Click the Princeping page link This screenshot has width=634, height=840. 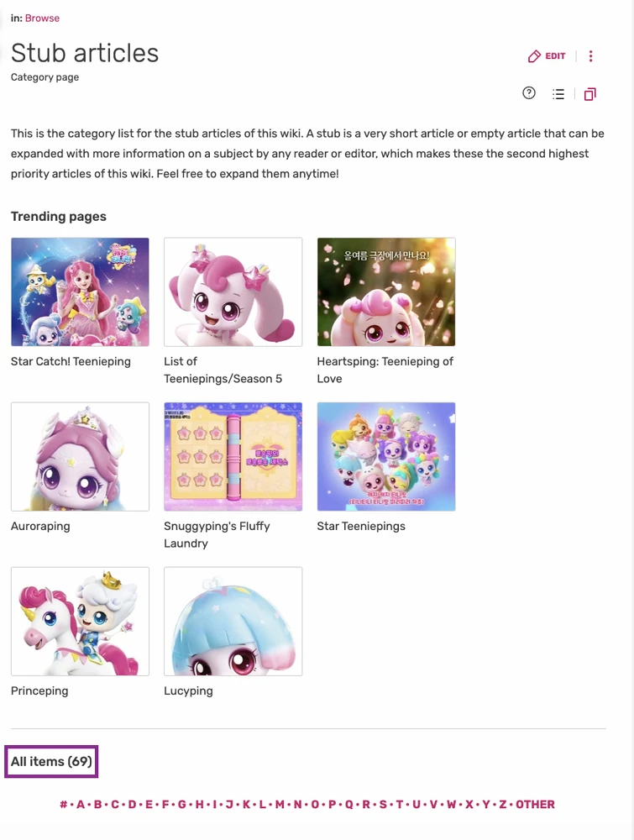(x=39, y=690)
